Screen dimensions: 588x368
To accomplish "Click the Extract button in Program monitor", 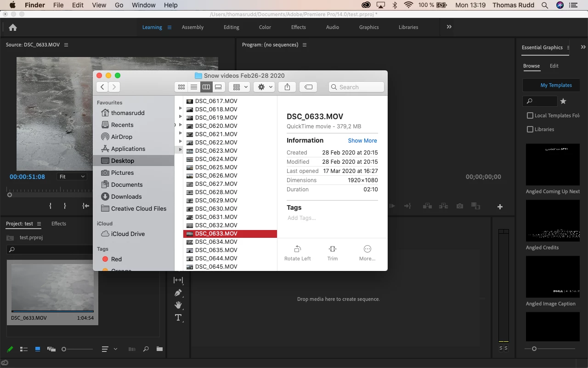I will 443,206.
